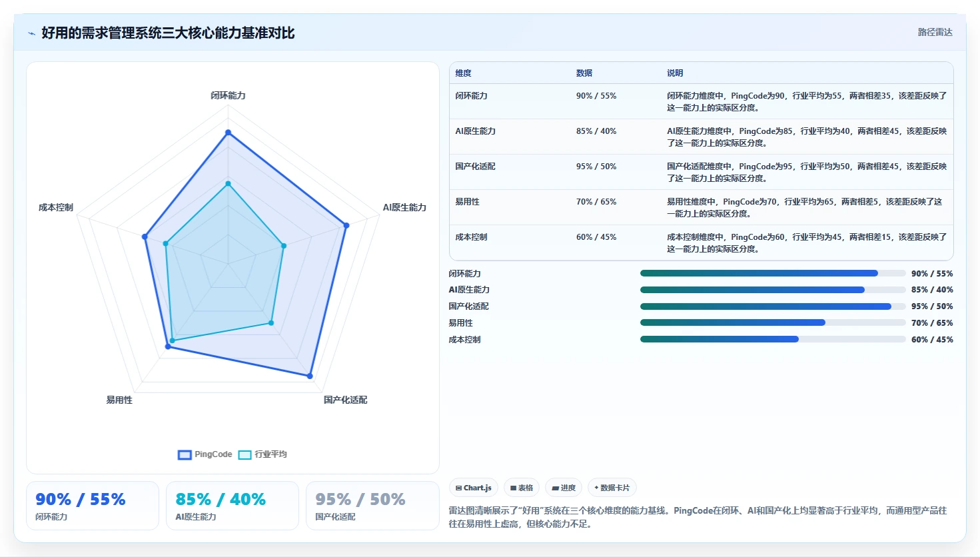Image resolution: width=980 pixels, height=557 pixels.
Task: Click the AI原生能力 radar axis label
Action: click(404, 207)
